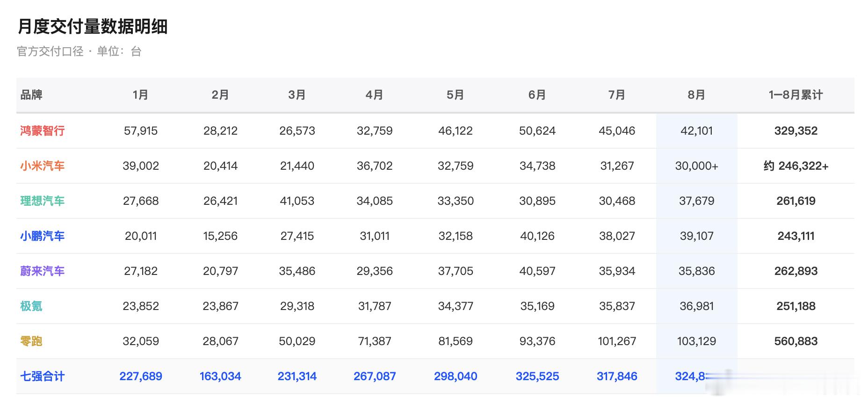Screen dimensions: 868x404
Task: Select 零跑 cumulative total 560,883
Action: click(x=796, y=341)
